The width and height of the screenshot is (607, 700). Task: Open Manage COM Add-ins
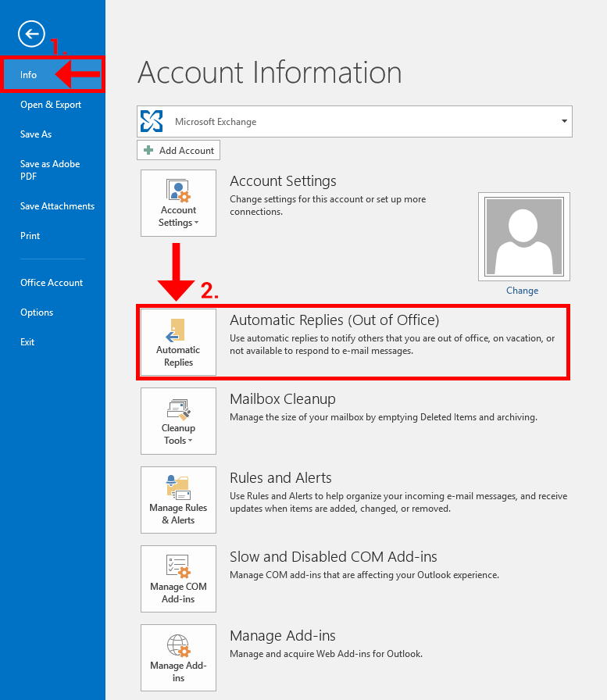tap(178, 579)
